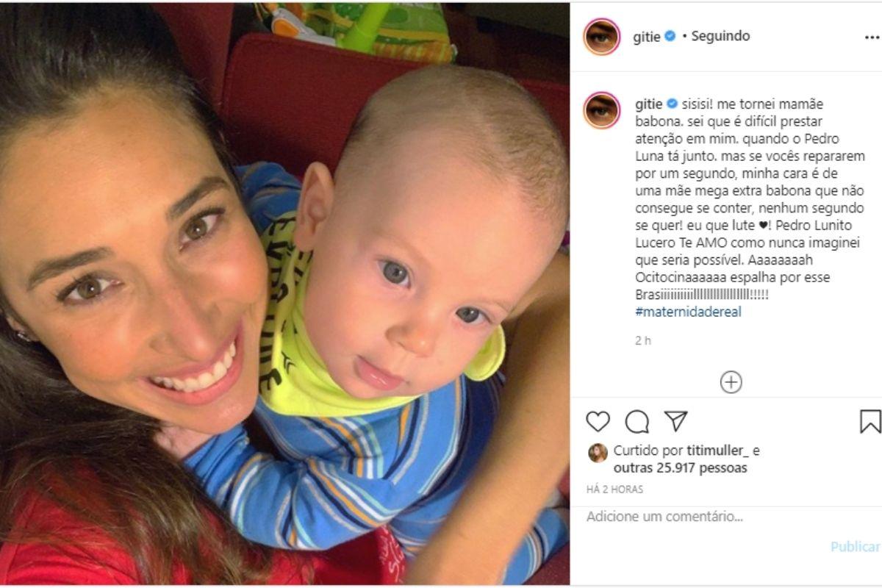
Task: Open the titimuller_ small avatar by likes
Action: click(598, 453)
